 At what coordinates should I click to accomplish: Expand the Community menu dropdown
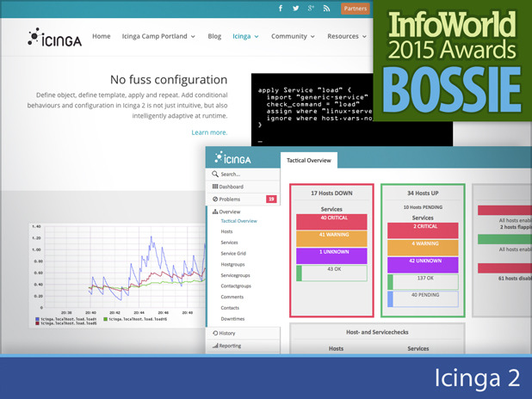(x=293, y=36)
